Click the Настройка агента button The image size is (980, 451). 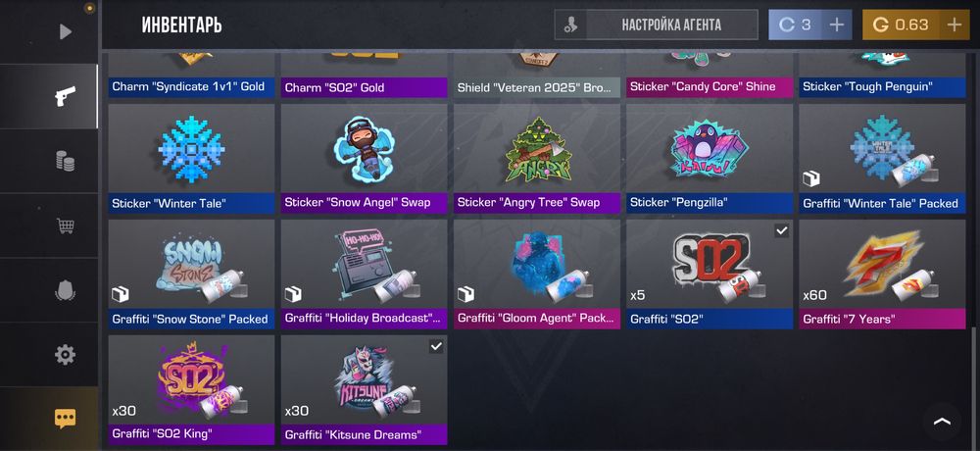pos(657,25)
